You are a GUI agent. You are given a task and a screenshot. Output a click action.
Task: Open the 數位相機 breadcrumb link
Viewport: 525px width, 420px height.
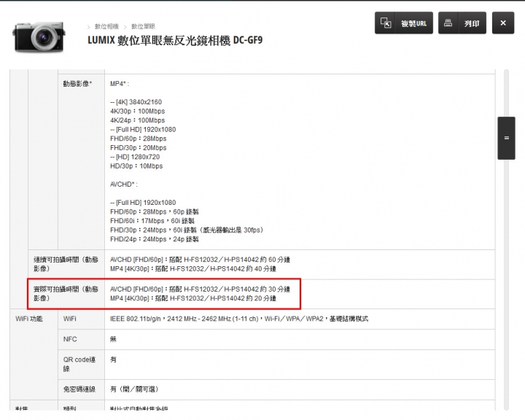tap(106, 26)
